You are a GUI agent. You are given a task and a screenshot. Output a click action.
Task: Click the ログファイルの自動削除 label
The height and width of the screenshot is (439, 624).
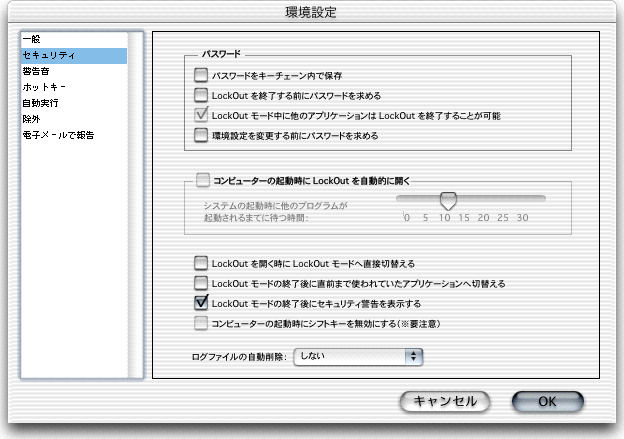(x=239, y=357)
